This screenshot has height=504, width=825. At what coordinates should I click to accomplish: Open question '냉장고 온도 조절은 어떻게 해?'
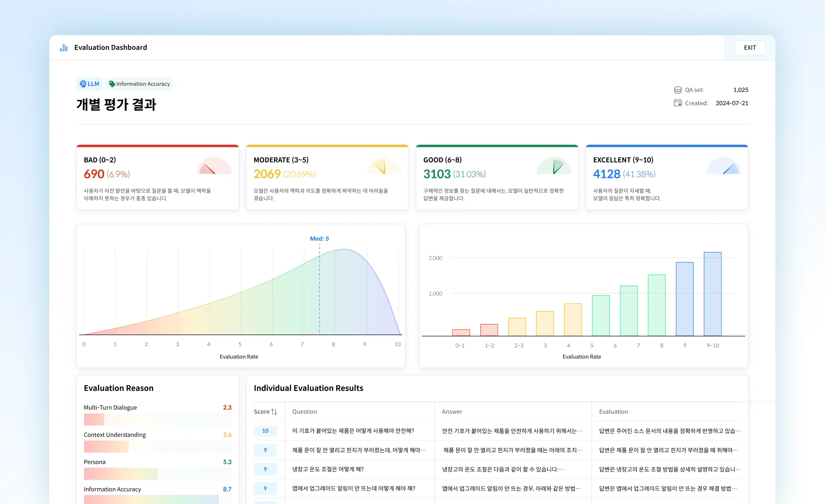tap(328, 469)
